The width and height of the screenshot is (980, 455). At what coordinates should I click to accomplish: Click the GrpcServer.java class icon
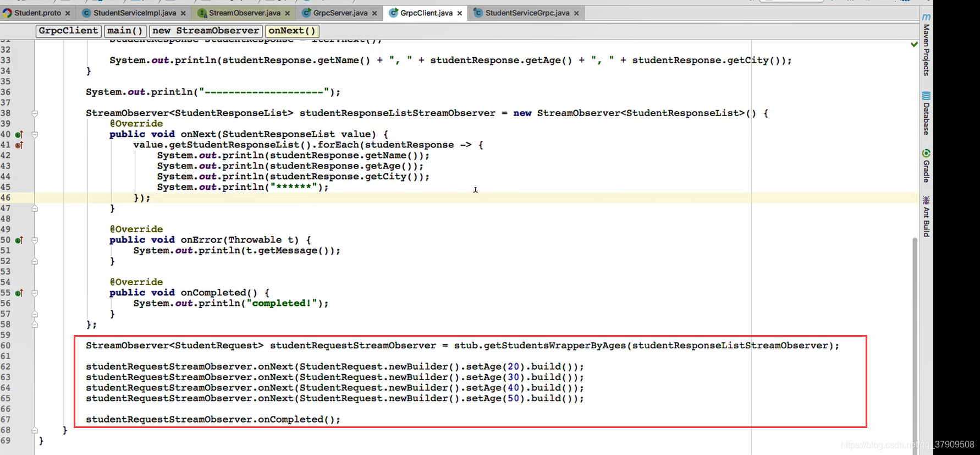[x=306, y=13]
